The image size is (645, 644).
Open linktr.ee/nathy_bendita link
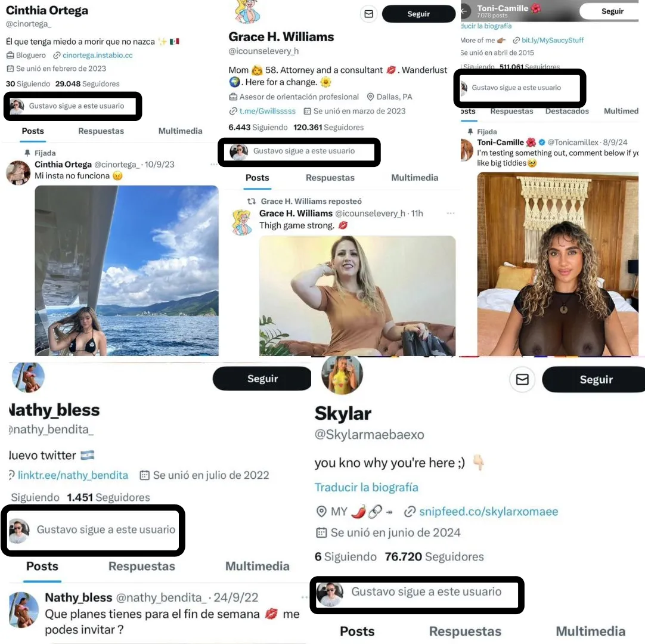tap(73, 475)
